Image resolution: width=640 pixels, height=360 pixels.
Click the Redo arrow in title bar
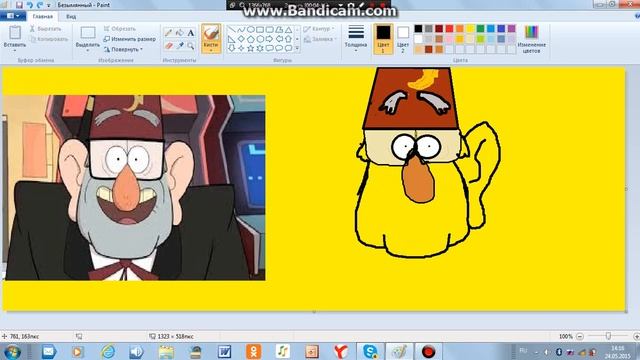[40, 5]
